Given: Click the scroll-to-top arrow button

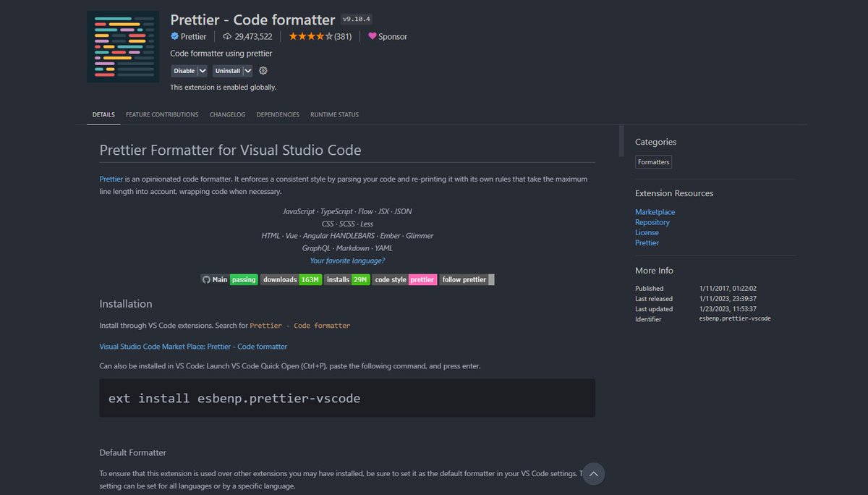Looking at the screenshot, I should 593,474.
